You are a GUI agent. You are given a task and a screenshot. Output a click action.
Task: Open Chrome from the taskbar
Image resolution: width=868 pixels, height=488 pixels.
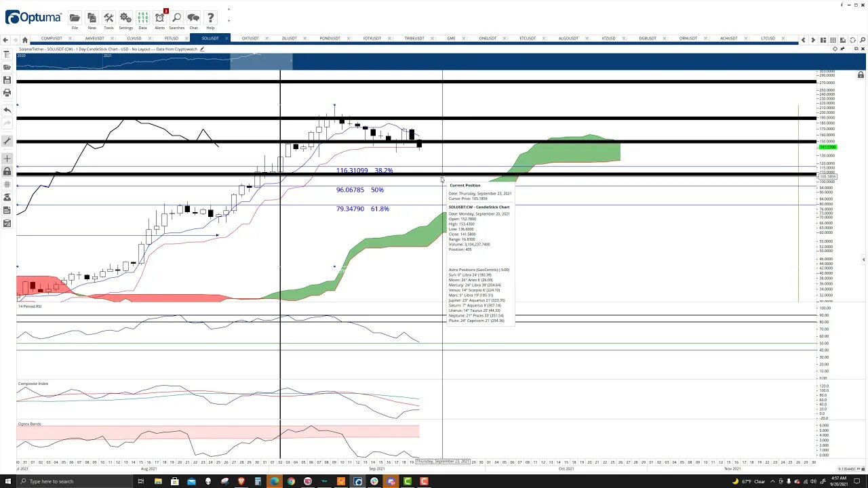pyautogui.click(x=291, y=481)
